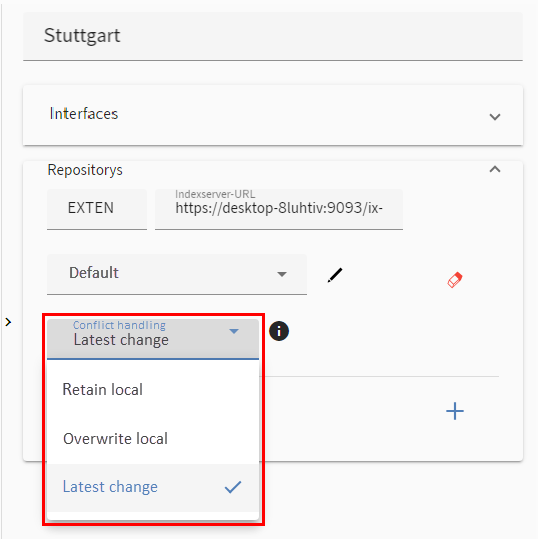The image size is (538, 539).
Task: Click the EXTEN repository name field
Action: tap(97, 209)
